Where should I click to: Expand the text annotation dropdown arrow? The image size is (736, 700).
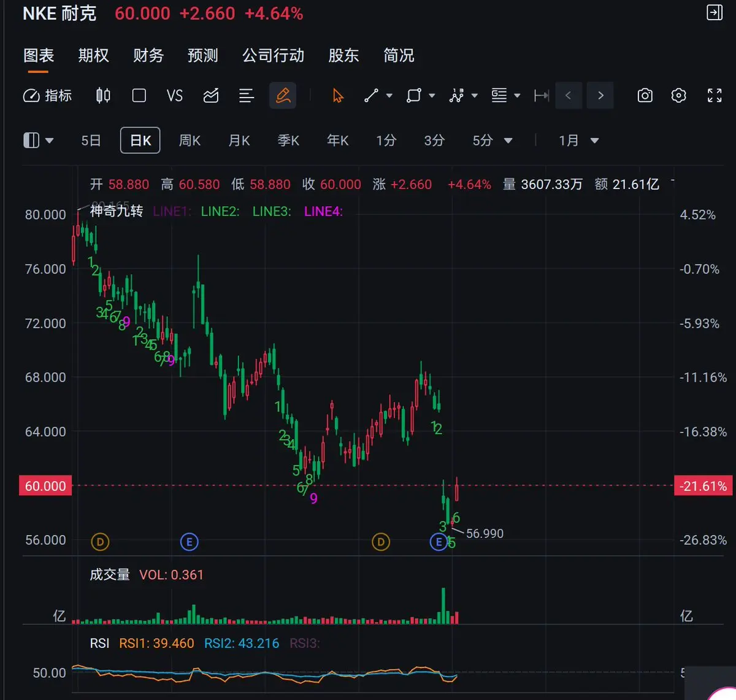[x=517, y=96]
